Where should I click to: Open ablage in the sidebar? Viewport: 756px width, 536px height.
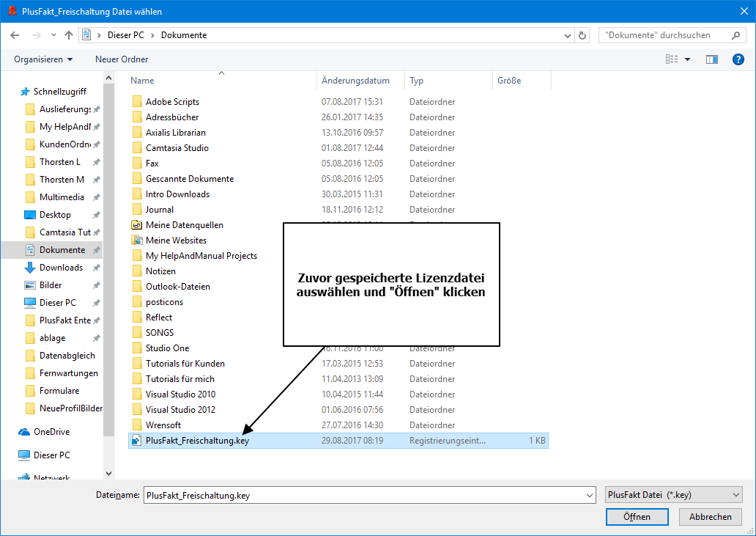(52, 338)
